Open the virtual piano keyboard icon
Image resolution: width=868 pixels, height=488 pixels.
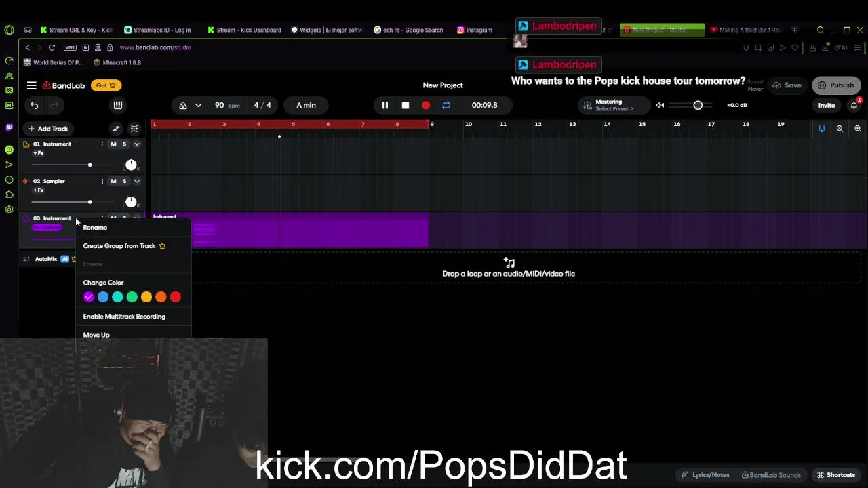(117, 105)
